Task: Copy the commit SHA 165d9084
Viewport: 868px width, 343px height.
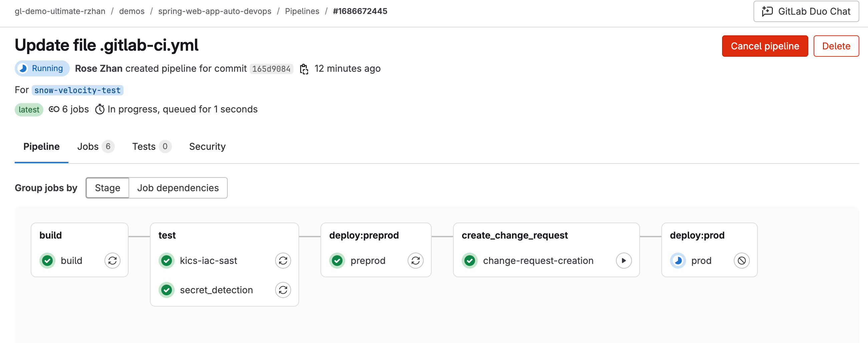Action: pos(304,69)
